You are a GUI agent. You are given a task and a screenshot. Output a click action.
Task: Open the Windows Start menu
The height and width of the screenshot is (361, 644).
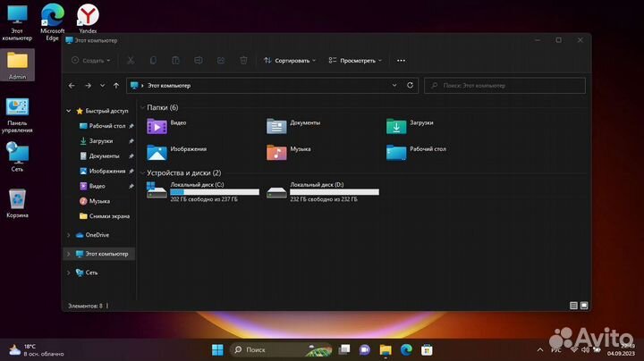click(217, 349)
